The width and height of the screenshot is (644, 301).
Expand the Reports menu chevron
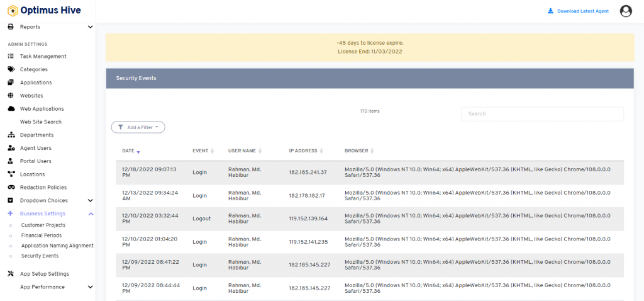pyautogui.click(x=91, y=27)
